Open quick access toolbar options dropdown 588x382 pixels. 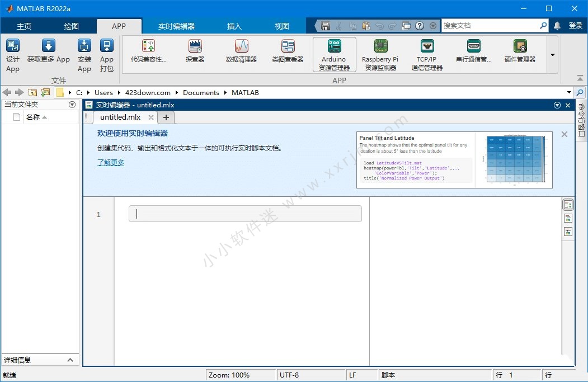pos(433,26)
